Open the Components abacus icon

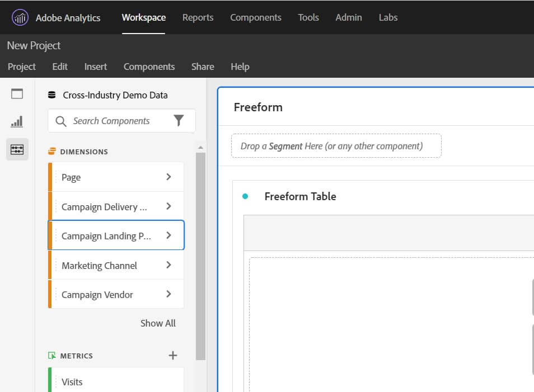[17, 149]
